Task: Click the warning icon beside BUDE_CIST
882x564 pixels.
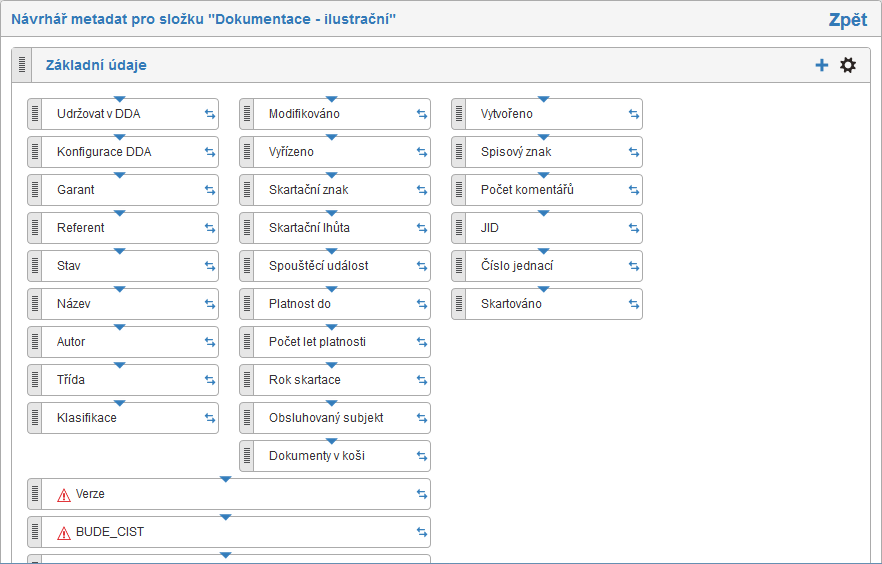Action: (64, 532)
